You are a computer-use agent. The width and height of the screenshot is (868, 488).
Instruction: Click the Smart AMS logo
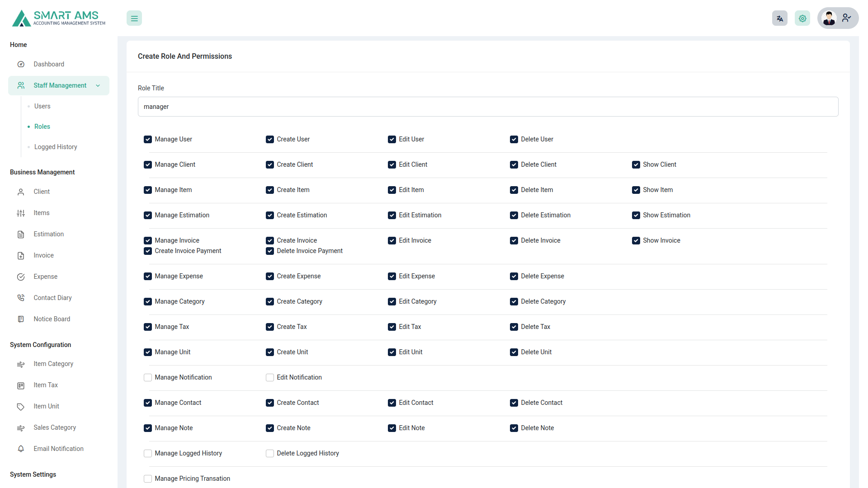pyautogui.click(x=59, y=18)
